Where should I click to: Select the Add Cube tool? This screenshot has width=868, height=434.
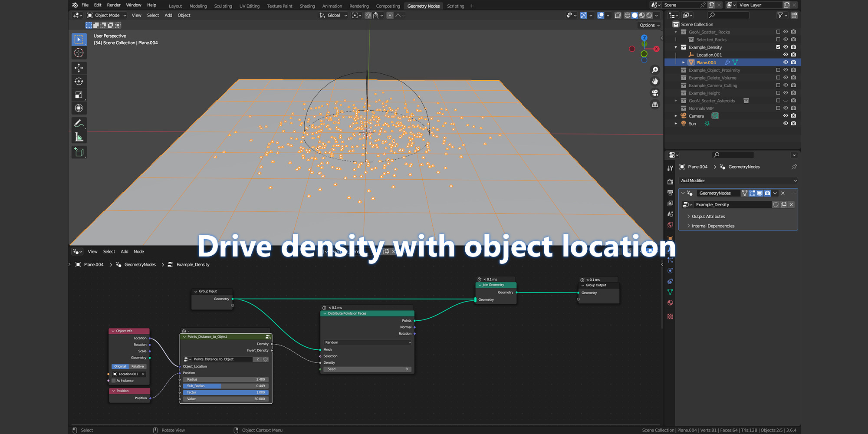(x=79, y=152)
